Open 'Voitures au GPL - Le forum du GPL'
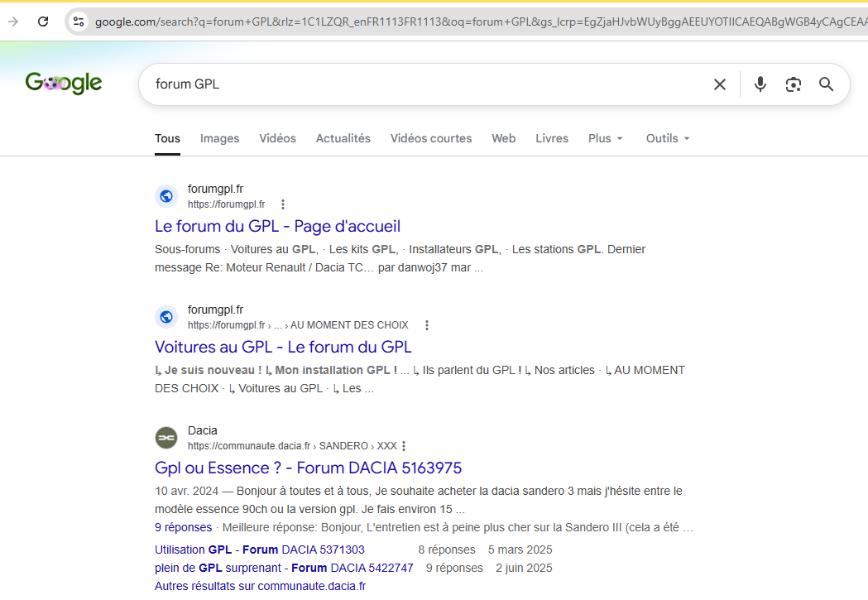Image resolution: width=868 pixels, height=600 pixels. 283,347
